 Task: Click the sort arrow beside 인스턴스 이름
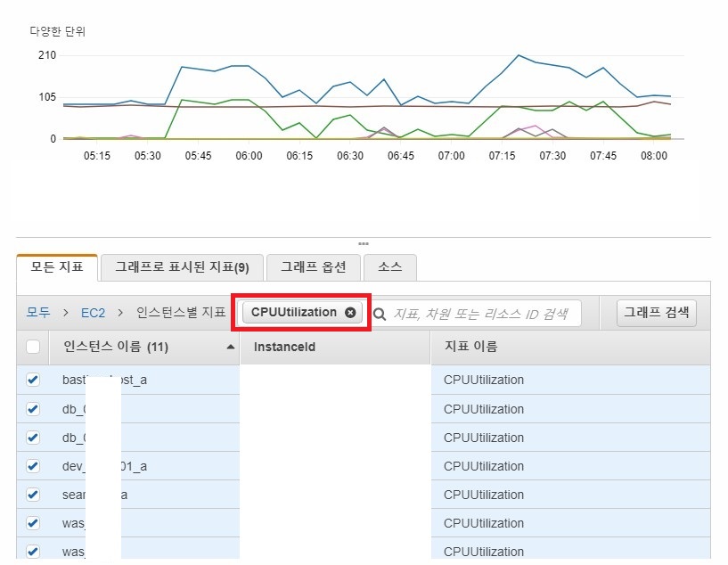pyautogui.click(x=231, y=347)
